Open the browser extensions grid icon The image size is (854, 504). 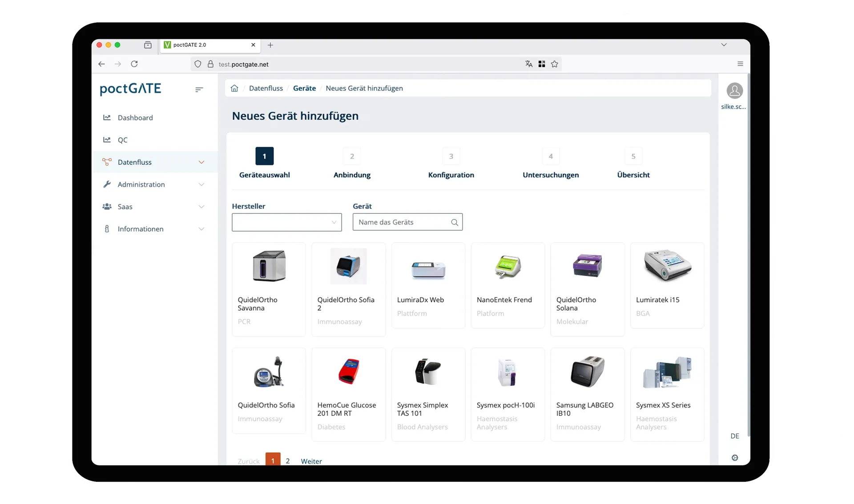pyautogui.click(x=541, y=64)
